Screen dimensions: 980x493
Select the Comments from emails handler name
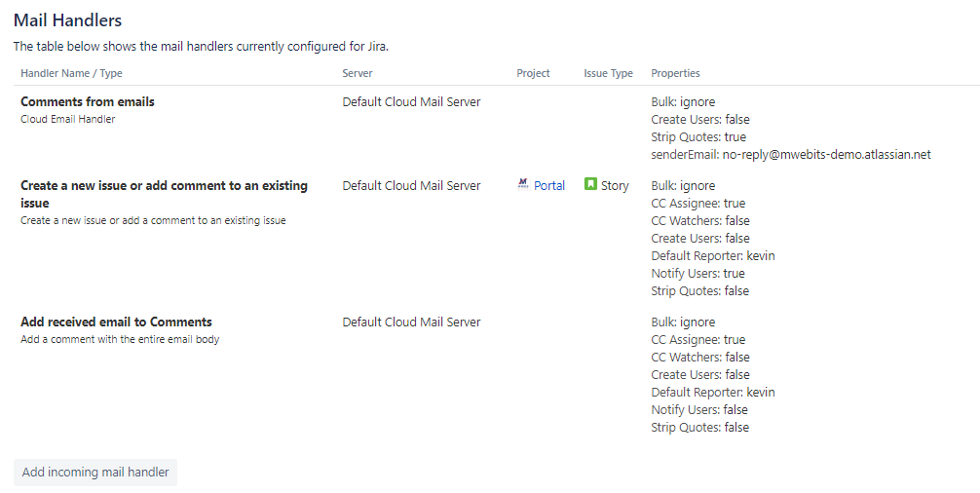[88, 102]
